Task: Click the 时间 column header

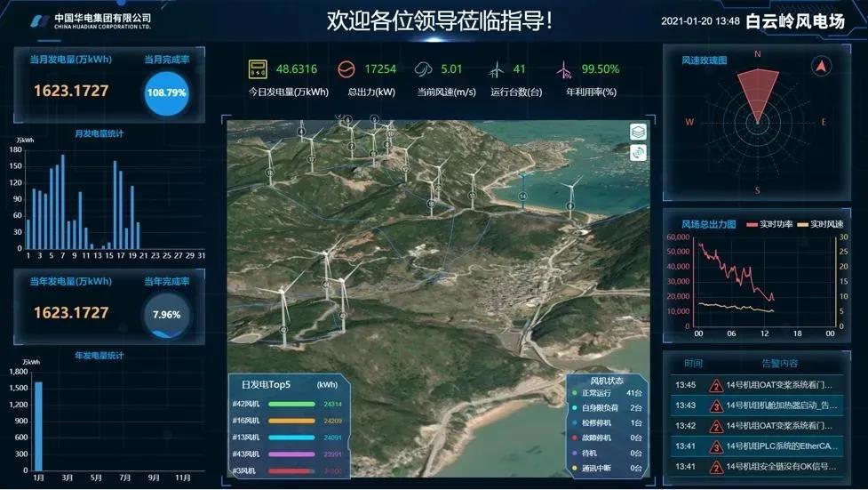Action: 693,364
